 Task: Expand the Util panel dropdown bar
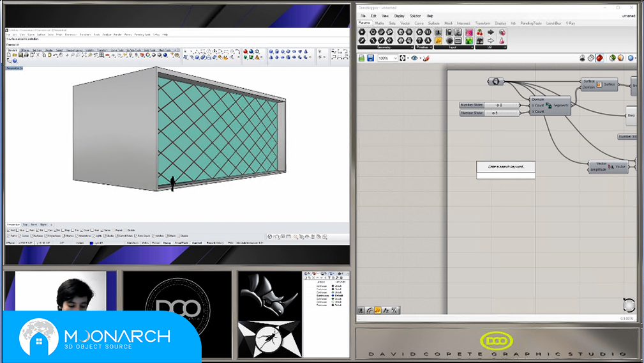[x=491, y=47]
